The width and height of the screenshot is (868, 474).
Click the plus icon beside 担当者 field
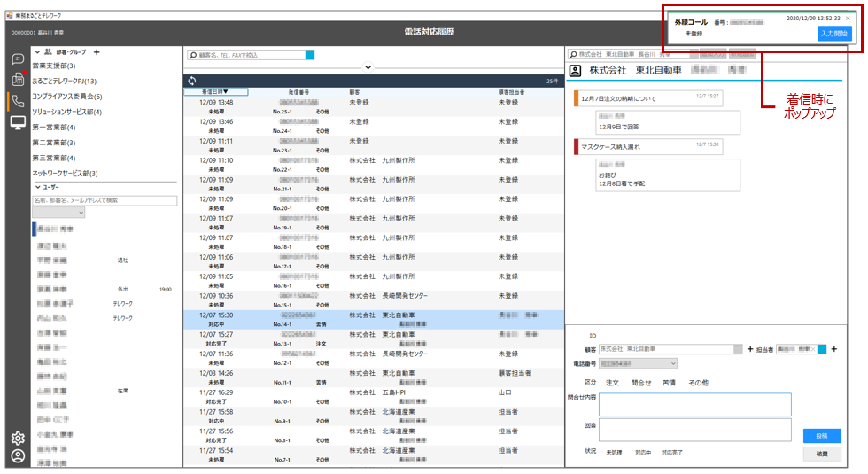[x=833, y=349]
